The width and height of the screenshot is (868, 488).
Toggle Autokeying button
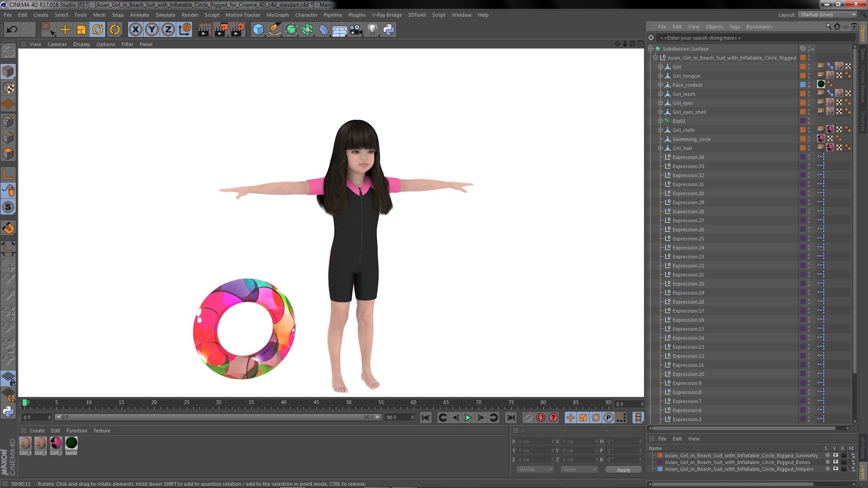pos(541,418)
